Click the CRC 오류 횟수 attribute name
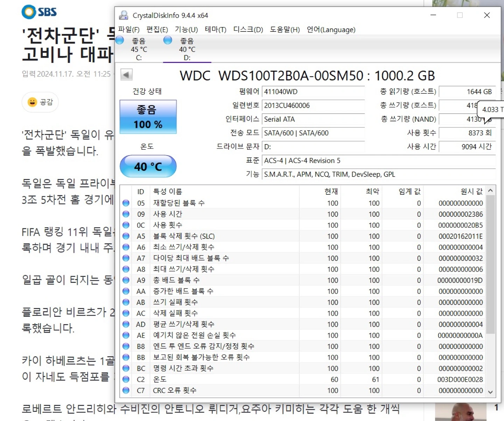 pos(175,390)
